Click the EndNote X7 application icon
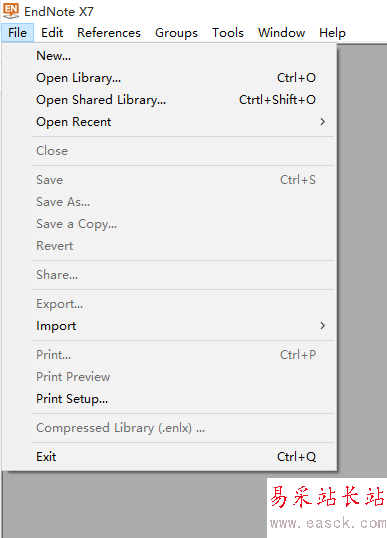 (11, 11)
